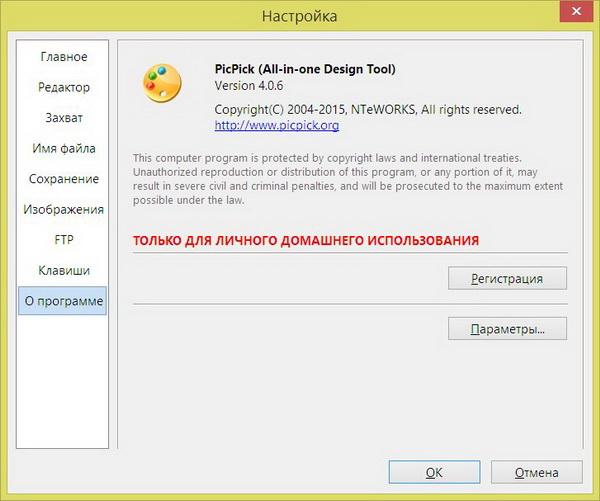Confirm settings with the OK button
The width and height of the screenshot is (600, 501).
433,473
